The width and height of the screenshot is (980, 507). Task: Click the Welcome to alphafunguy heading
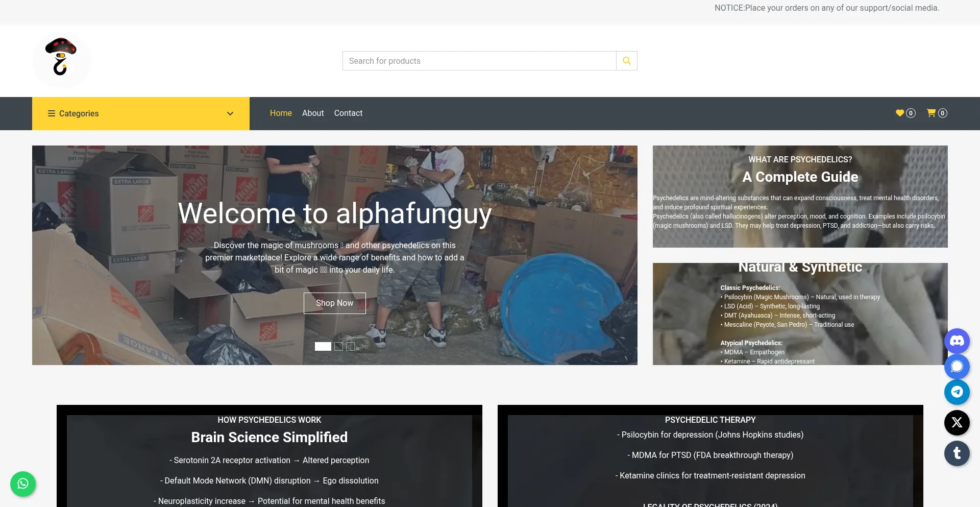click(x=335, y=213)
